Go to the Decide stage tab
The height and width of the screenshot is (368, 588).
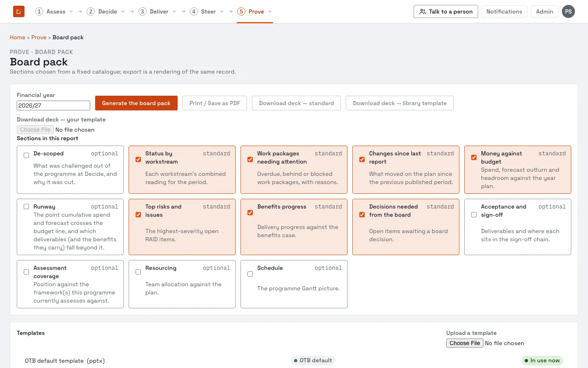(x=102, y=11)
